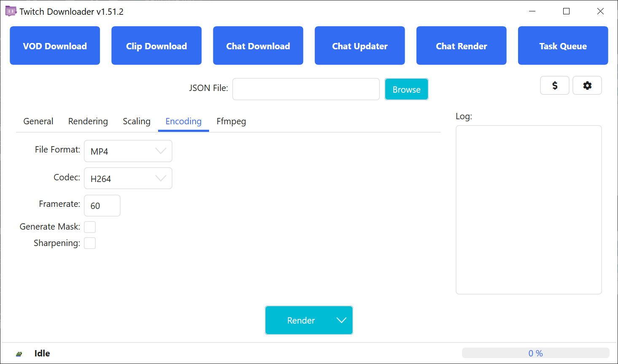The width and height of the screenshot is (618, 364).
Task: Click the dollar sign donate icon
Action: pyautogui.click(x=555, y=86)
